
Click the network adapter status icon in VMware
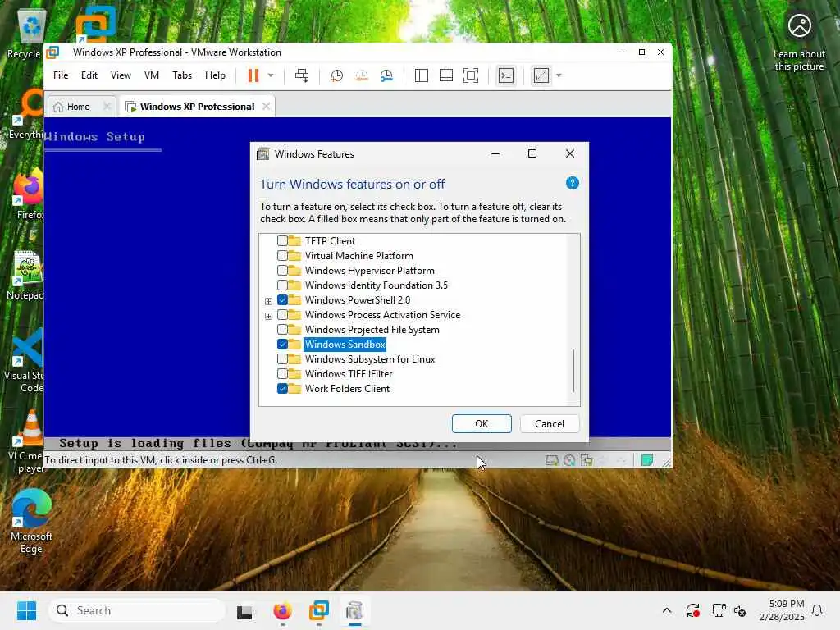click(x=587, y=460)
